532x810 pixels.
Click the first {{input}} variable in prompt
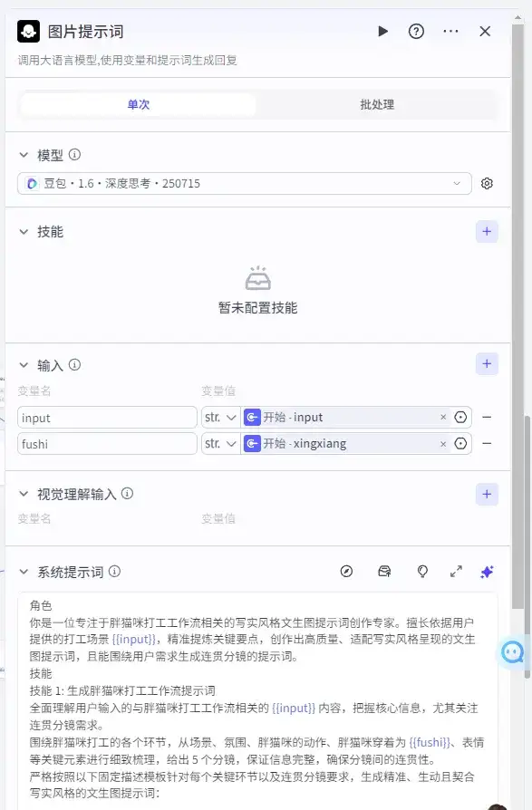pyautogui.click(x=134, y=640)
